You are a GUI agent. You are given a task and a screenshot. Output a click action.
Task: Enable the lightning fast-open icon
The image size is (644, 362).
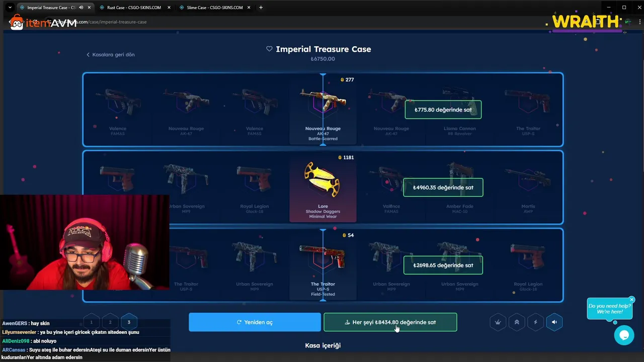535,322
